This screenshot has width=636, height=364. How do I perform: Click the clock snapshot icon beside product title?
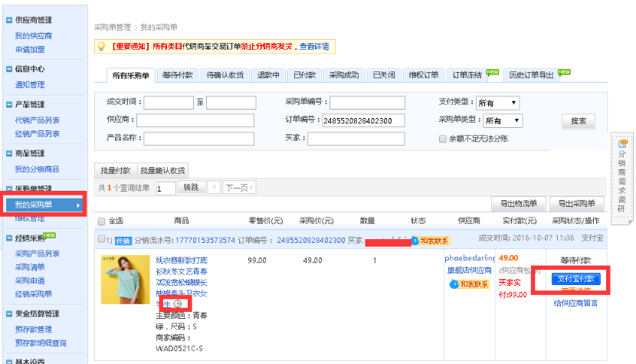(x=179, y=304)
